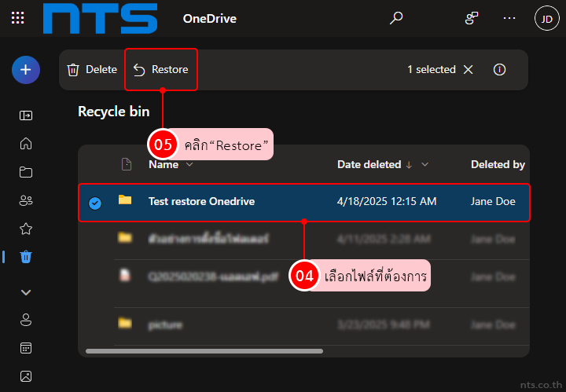The width and height of the screenshot is (566, 392).
Task: Click the picture folder icon
Action: (125, 323)
